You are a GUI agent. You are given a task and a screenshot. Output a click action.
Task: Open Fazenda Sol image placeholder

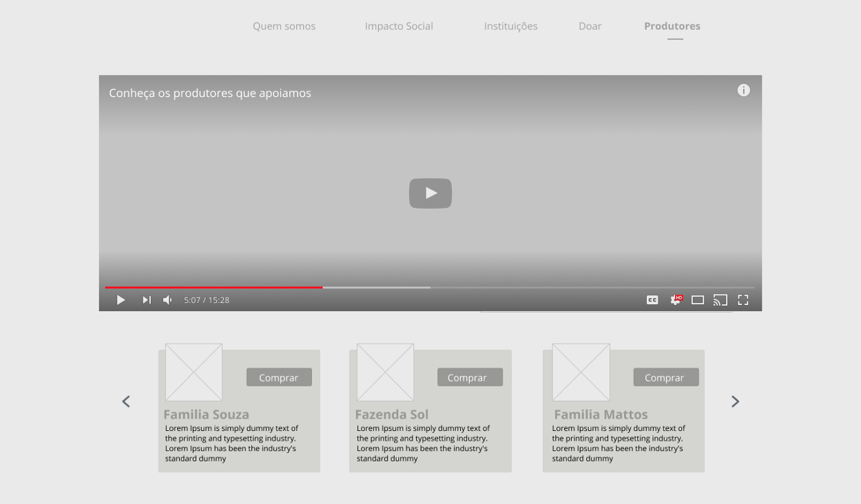click(385, 372)
